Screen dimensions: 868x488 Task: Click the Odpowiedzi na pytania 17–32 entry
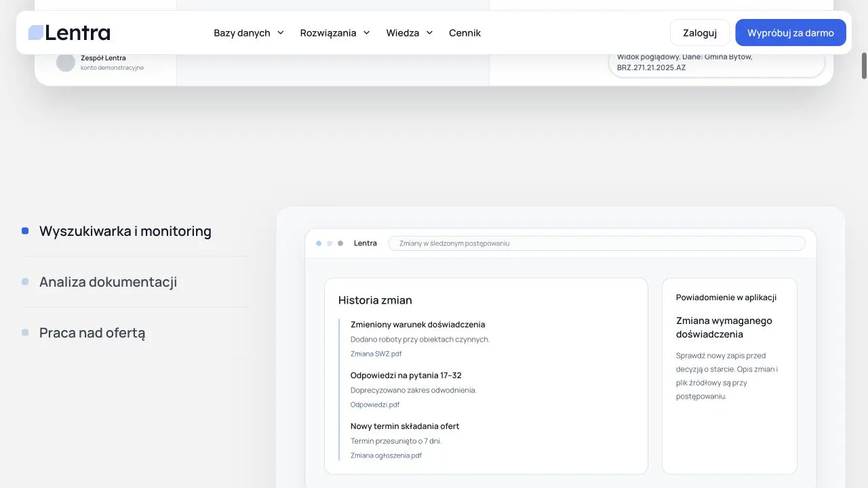point(406,375)
